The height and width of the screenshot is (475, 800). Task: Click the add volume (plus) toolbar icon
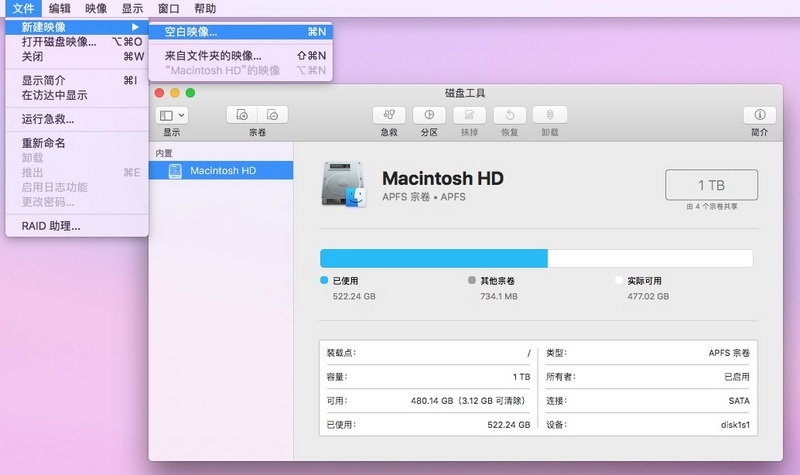coord(242,115)
